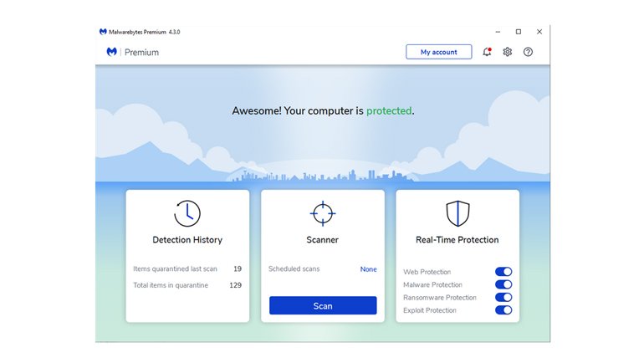Open the settings gear icon
The image size is (644, 363).
point(507,52)
